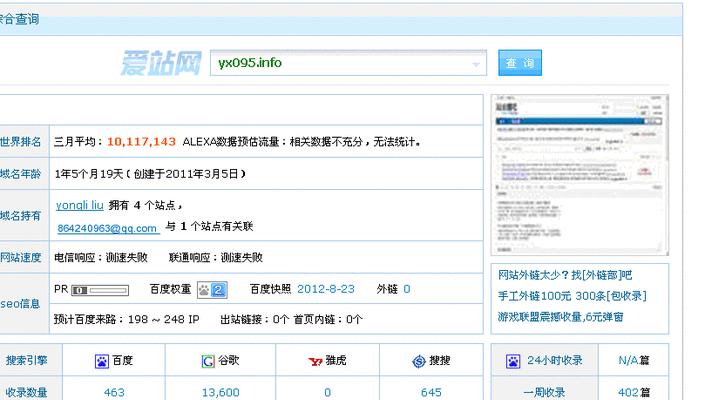Click the website screenshot thumbnail
The image size is (705, 400).
580,175
